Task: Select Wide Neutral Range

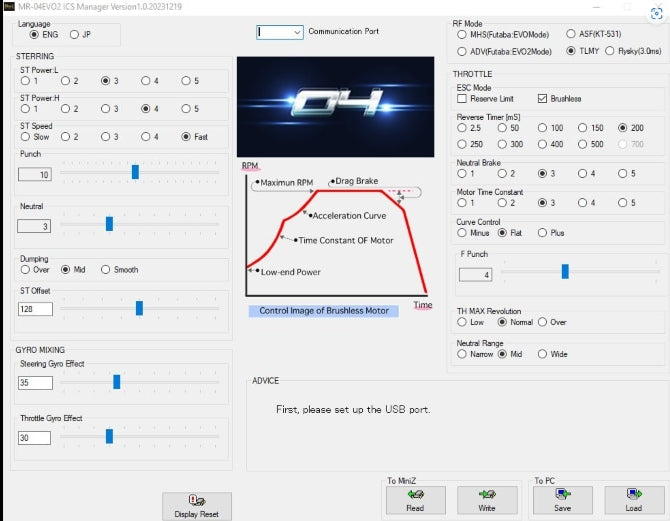Action: pos(543,354)
